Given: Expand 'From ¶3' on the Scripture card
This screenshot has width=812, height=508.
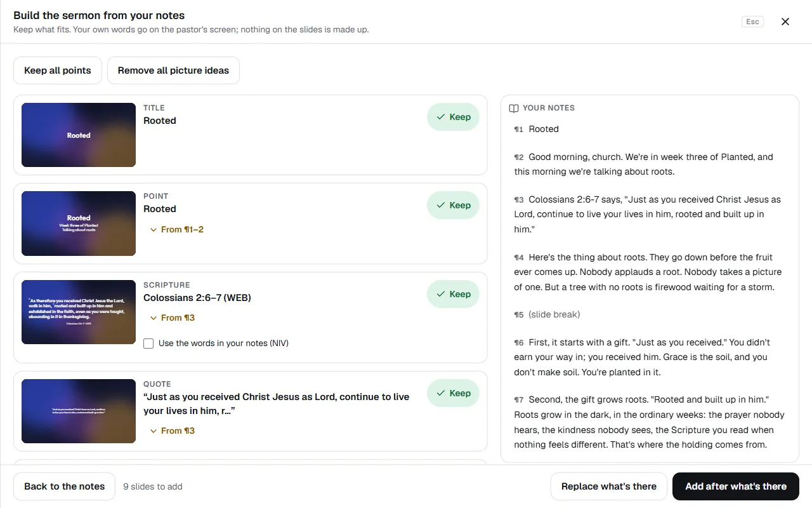Looking at the screenshot, I should pos(172,318).
